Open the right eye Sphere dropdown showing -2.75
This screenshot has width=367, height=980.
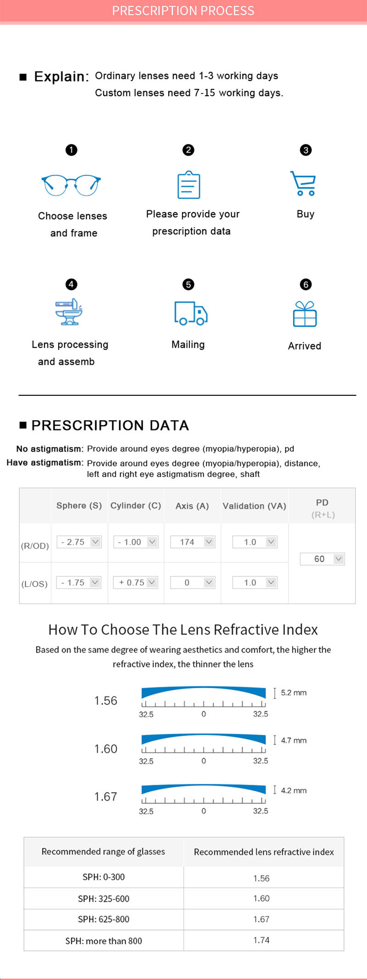79,542
